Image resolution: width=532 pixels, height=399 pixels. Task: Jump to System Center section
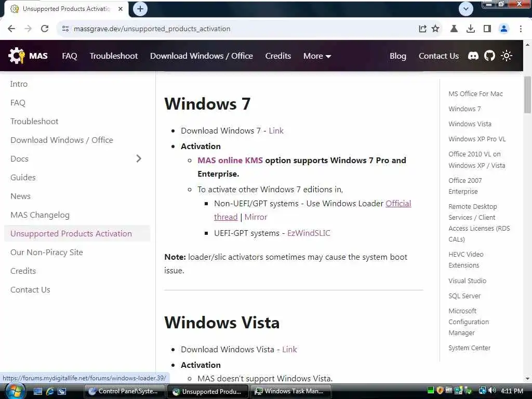pyautogui.click(x=469, y=348)
